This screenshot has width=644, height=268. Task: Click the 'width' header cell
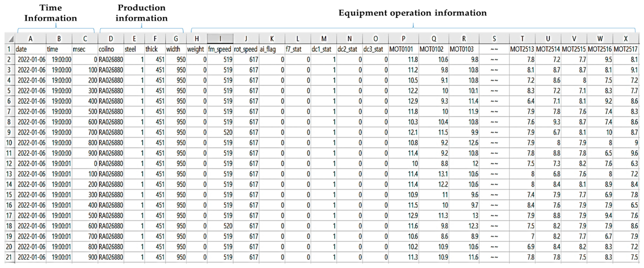176,49
